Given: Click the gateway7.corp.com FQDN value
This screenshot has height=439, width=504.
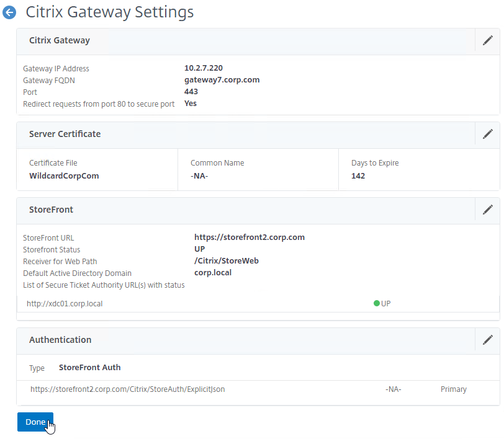Looking at the screenshot, I should pos(222,80).
